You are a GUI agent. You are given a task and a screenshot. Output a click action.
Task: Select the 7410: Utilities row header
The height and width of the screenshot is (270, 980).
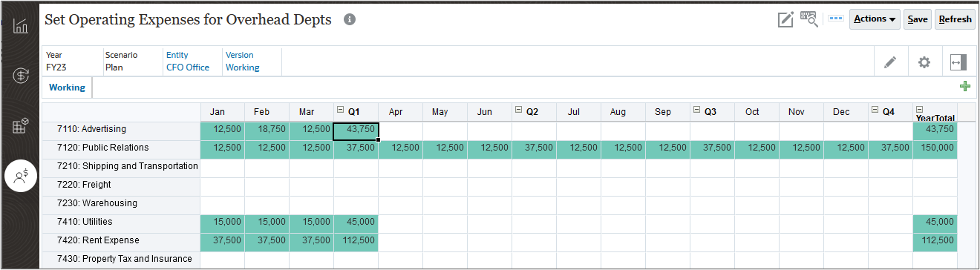[121, 224]
